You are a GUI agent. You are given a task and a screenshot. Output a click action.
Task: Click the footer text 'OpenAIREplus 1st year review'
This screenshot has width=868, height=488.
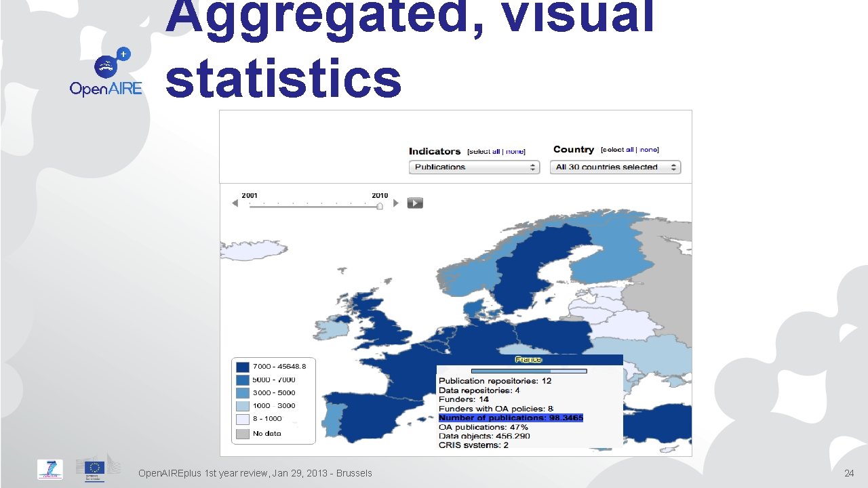pyautogui.click(x=203, y=473)
